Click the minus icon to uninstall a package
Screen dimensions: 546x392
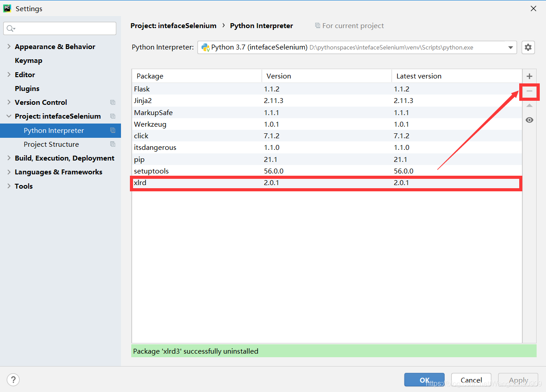(529, 92)
